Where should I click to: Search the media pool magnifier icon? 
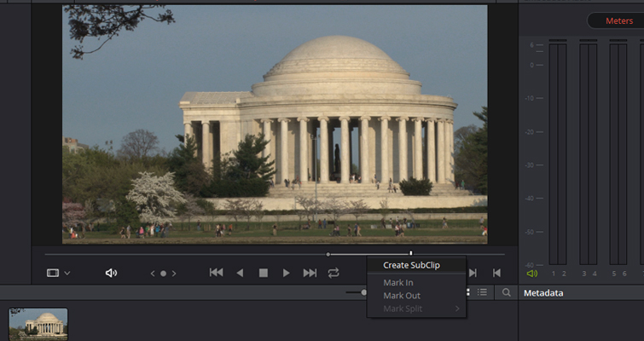click(506, 292)
